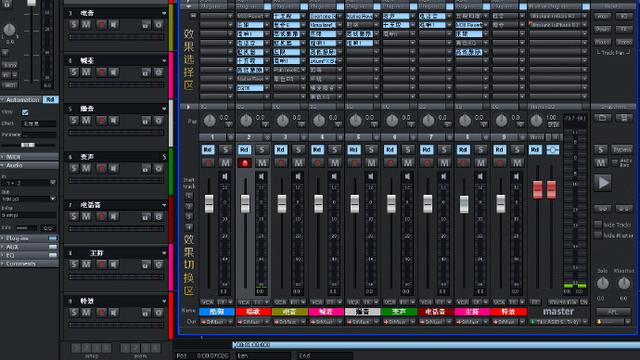Viewport: 640px width, 360px height.
Task: Open track 5 header dropdown arrow
Action: [x=164, y=109]
